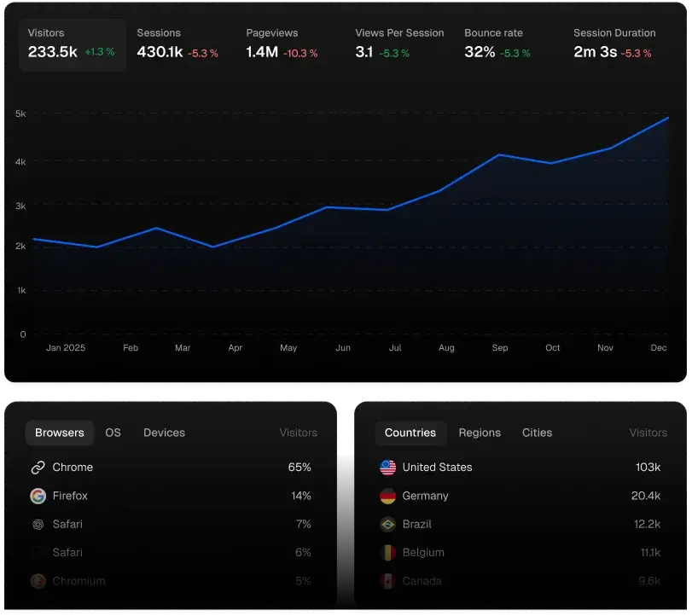Select the Visitors metric card
This screenshot has width=692, height=616.
pyautogui.click(x=72, y=44)
